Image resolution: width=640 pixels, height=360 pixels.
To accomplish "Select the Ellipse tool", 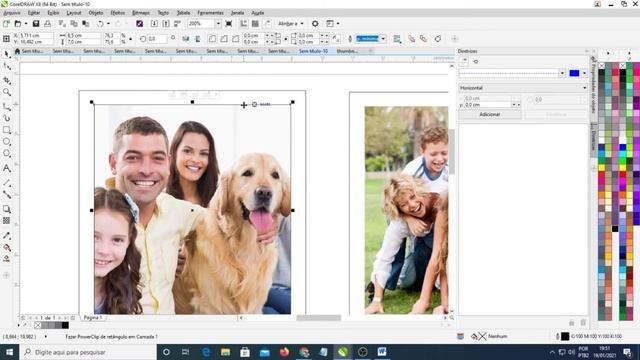I will (x=7, y=142).
